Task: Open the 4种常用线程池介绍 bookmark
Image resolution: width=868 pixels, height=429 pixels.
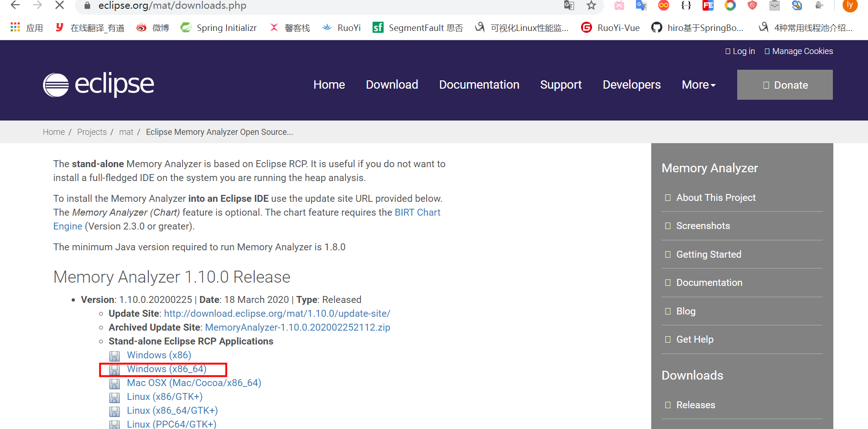Action: [806, 28]
